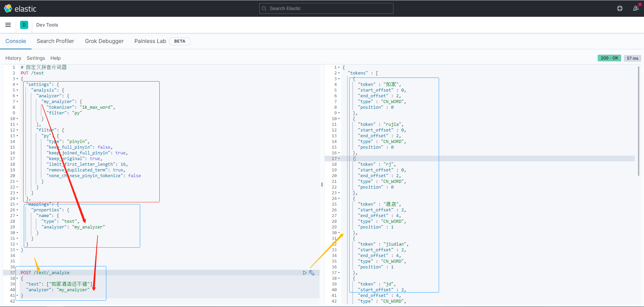Collapse the tokens array in output

point(339,73)
